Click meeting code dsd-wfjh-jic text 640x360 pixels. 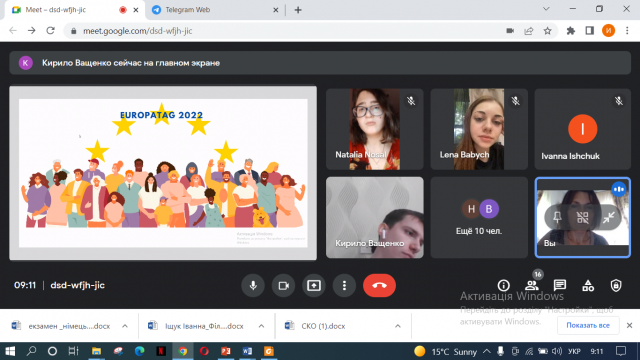coord(78,285)
